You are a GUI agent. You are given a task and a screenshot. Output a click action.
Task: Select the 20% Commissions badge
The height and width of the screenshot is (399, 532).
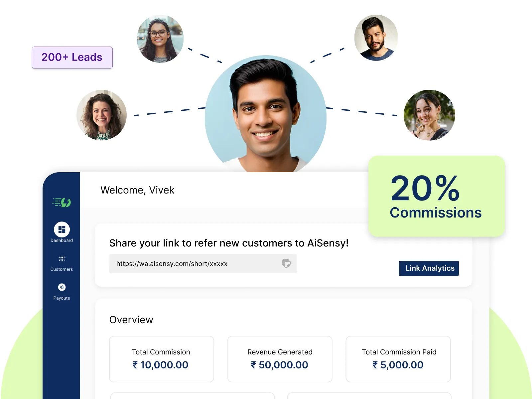pyautogui.click(x=436, y=196)
